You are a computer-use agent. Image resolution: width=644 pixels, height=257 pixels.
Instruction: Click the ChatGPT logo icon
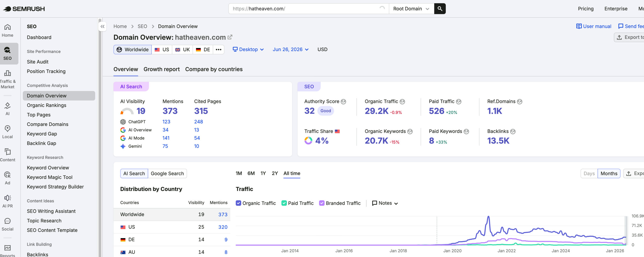[123, 122]
